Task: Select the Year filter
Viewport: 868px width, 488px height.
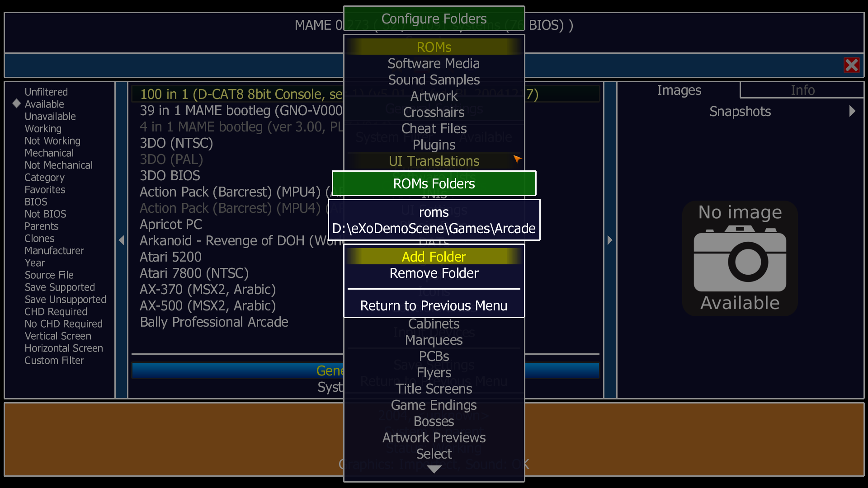Action: coord(34,263)
